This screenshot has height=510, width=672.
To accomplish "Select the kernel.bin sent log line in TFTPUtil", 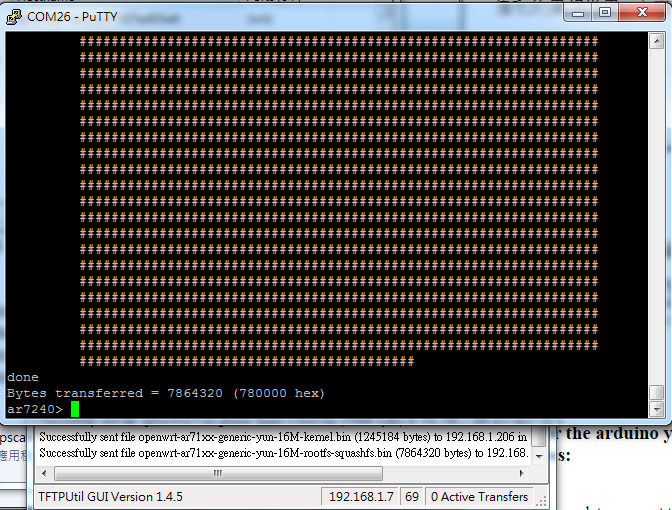I will (283, 437).
